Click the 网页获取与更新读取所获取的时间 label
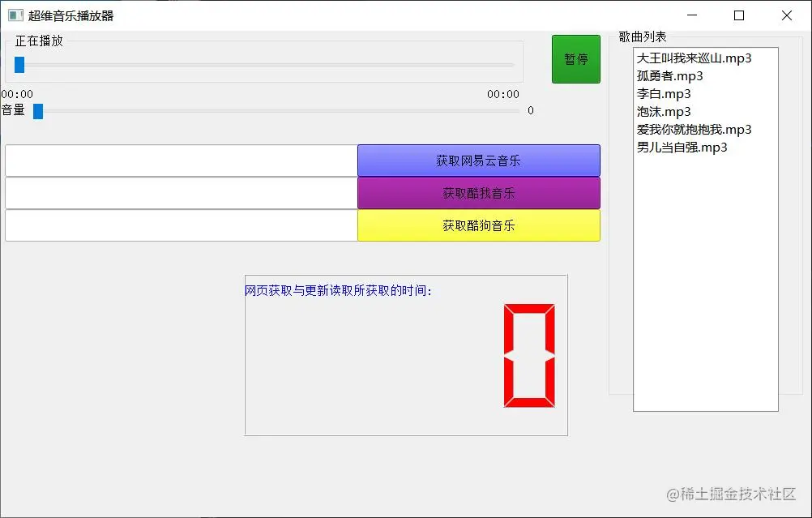The height and width of the screenshot is (518, 812). (338, 290)
